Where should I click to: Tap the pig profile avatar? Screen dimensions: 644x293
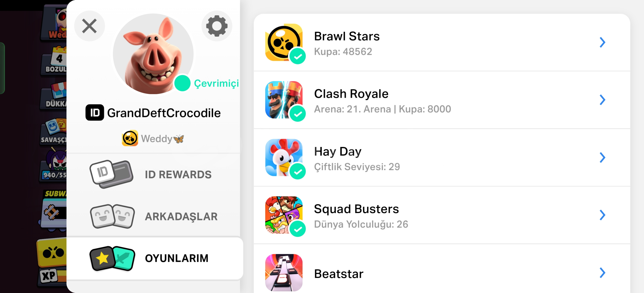coord(153,54)
